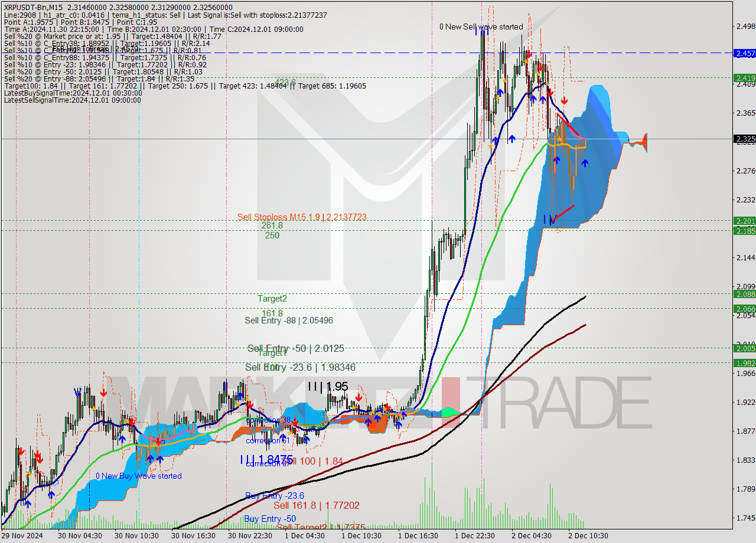The image size is (756, 543).
Task: Click the green 2.066 price tag
Action: (x=744, y=308)
